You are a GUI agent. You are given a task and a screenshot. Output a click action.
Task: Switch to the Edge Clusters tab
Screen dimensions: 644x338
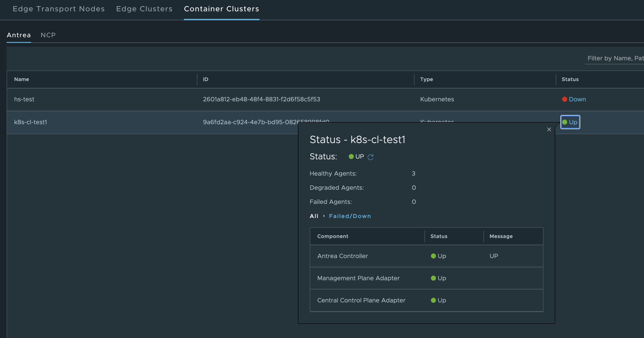click(144, 9)
